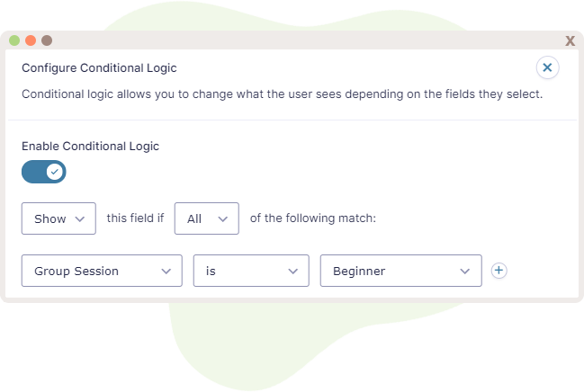Click the chevron arrow in the Group Session dropdown
Viewport: 584px width, 392px height.
point(166,272)
